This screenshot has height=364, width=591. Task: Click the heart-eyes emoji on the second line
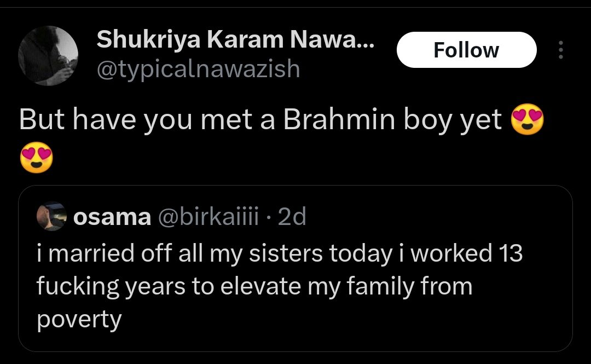[x=36, y=158]
